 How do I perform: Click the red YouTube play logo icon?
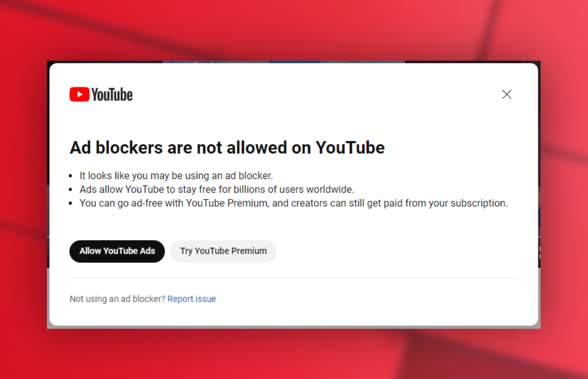coord(79,94)
